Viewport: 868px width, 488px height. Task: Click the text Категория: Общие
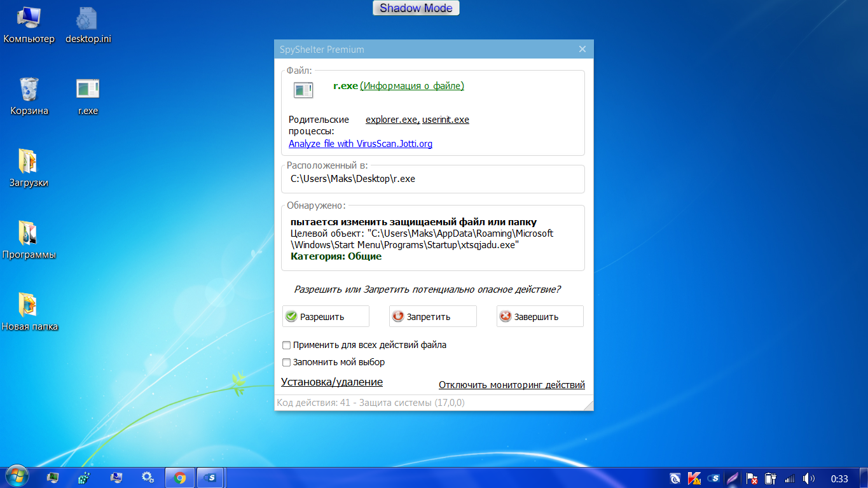(336, 256)
